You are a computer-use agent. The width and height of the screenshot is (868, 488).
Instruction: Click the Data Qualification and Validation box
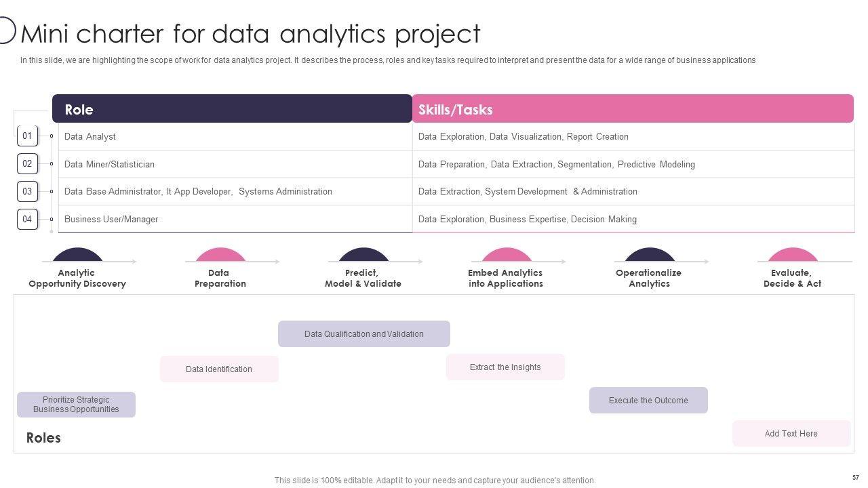click(364, 334)
